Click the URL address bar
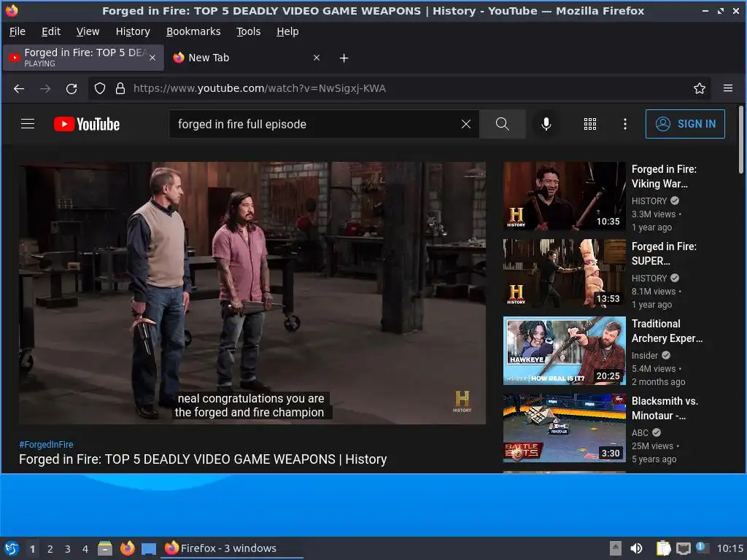Image resolution: width=747 pixels, height=560 pixels. tap(400, 88)
